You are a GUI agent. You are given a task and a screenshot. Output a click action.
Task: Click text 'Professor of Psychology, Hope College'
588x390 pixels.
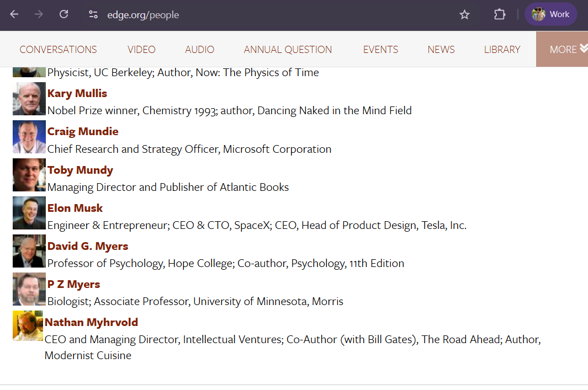point(141,263)
